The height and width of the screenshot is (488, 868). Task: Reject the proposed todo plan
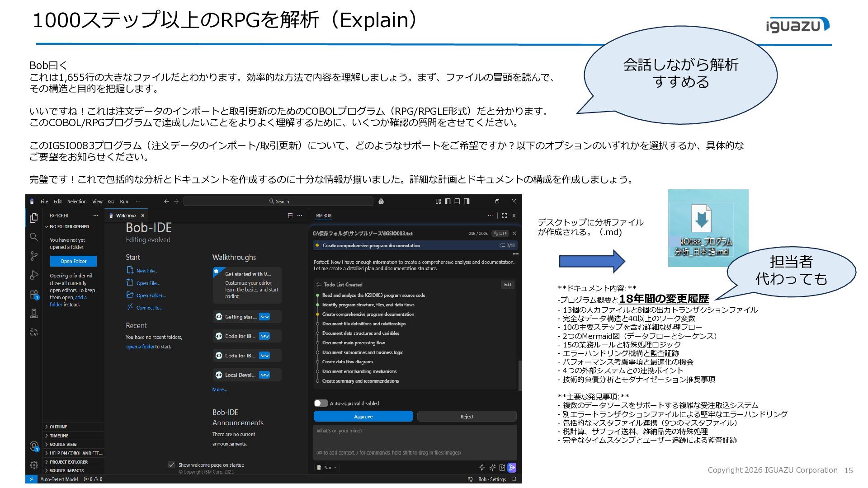[x=467, y=417]
